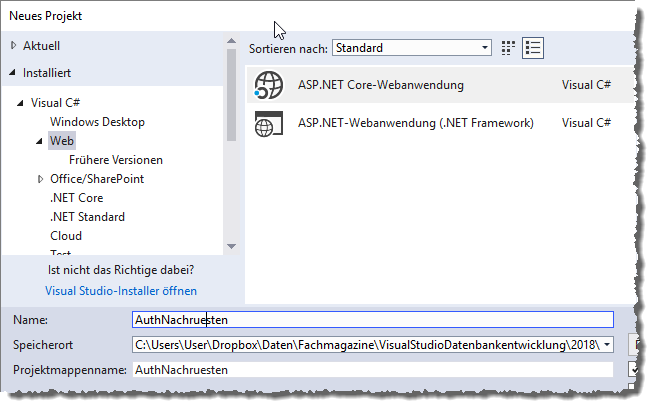Collapse the Web node arrow
The width and height of the screenshot is (655, 410).
point(39,141)
